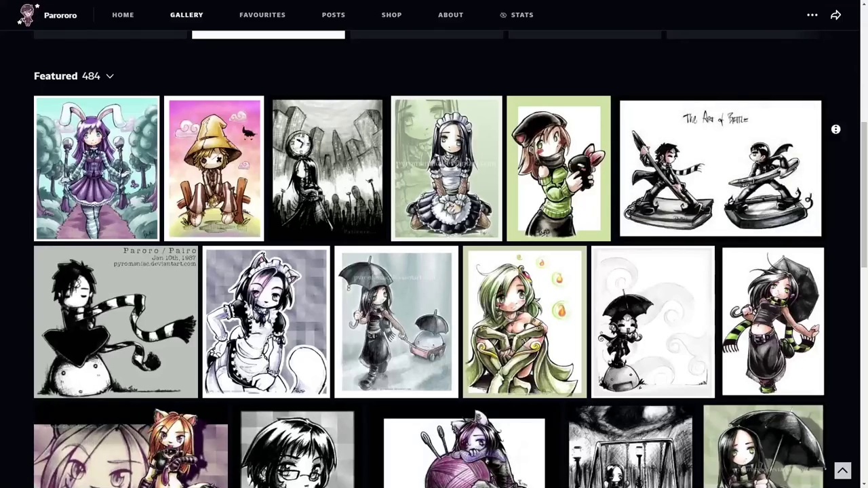Open the green-haired girl artwork
The image size is (868, 488).
tap(524, 322)
